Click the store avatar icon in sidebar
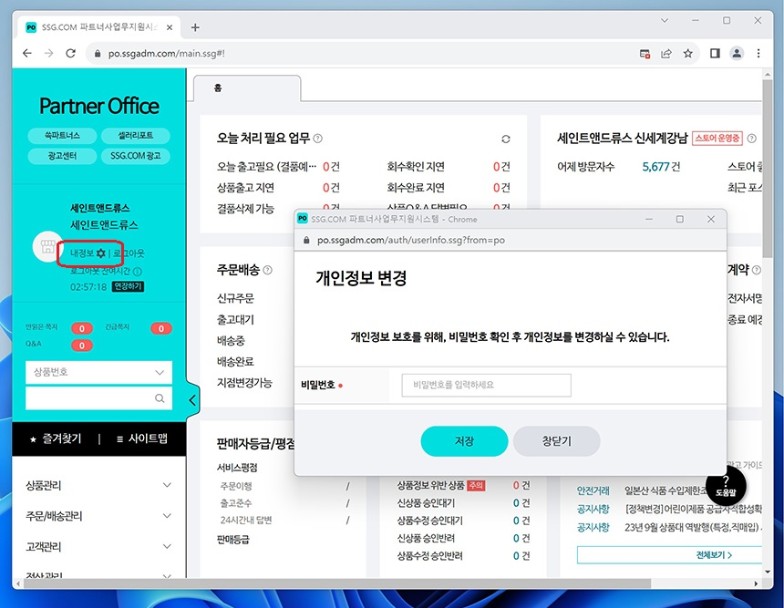 48,246
